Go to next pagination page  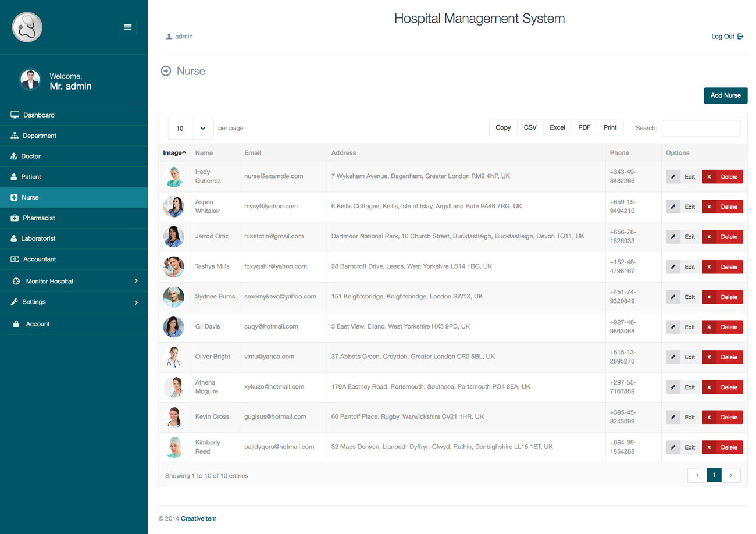click(731, 475)
